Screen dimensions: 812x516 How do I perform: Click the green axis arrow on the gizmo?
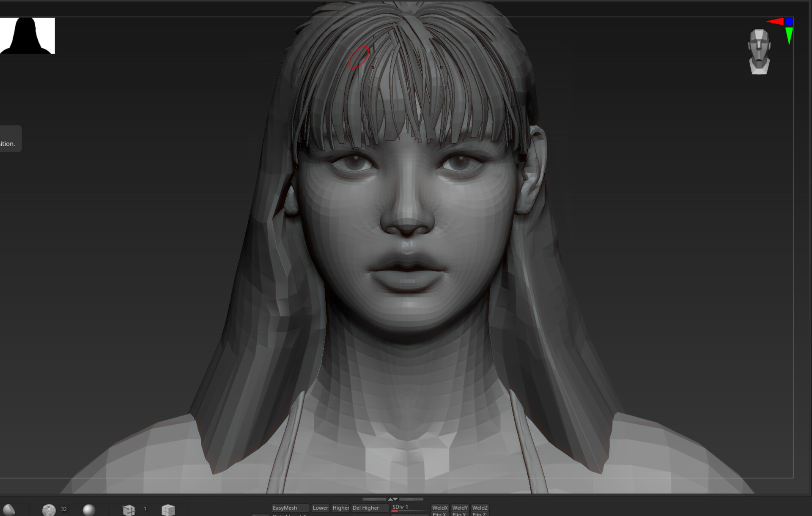789,36
